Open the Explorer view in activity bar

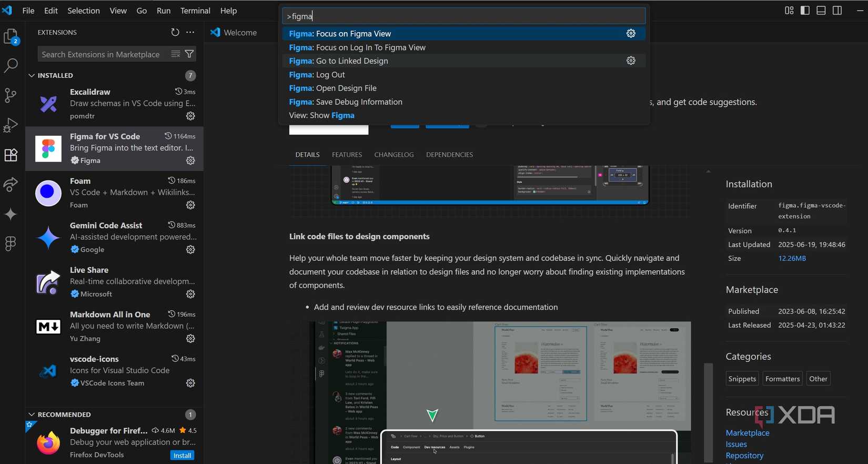11,36
